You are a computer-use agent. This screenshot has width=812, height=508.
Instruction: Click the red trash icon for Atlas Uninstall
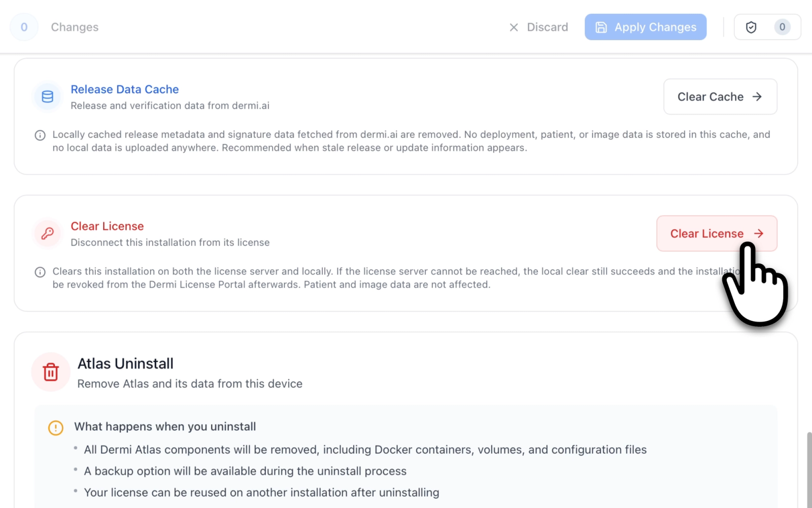(x=51, y=372)
